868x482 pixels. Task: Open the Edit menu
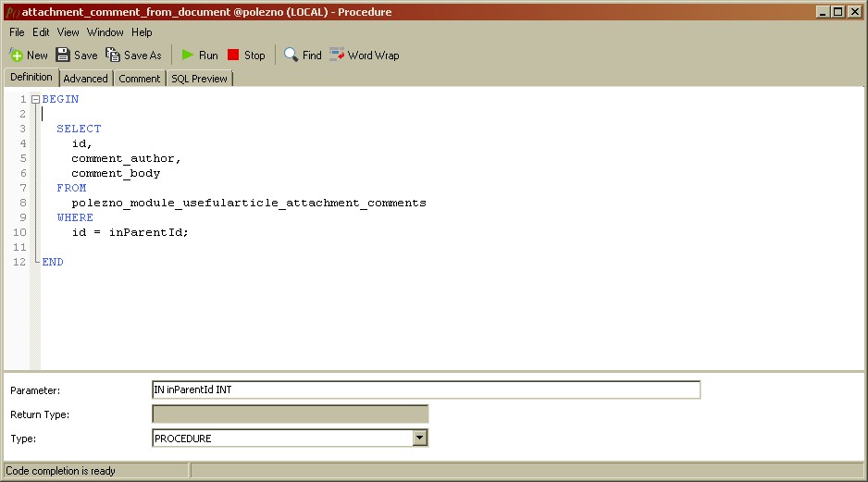(41, 32)
